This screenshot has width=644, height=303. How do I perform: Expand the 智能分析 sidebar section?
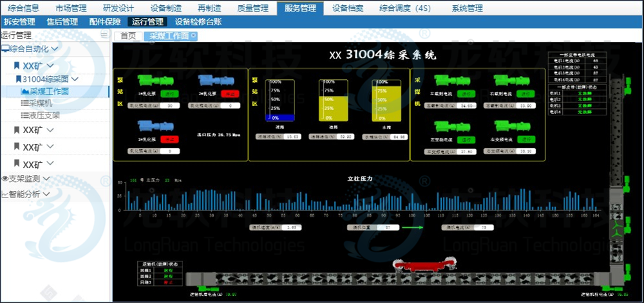click(46, 194)
